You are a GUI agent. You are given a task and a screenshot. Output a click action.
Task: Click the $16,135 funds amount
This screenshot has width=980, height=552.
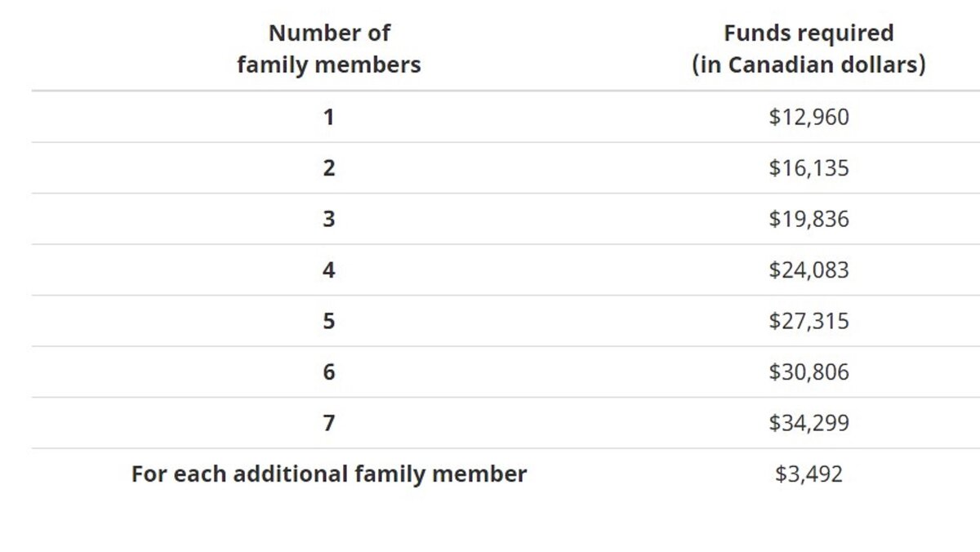(x=808, y=168)
